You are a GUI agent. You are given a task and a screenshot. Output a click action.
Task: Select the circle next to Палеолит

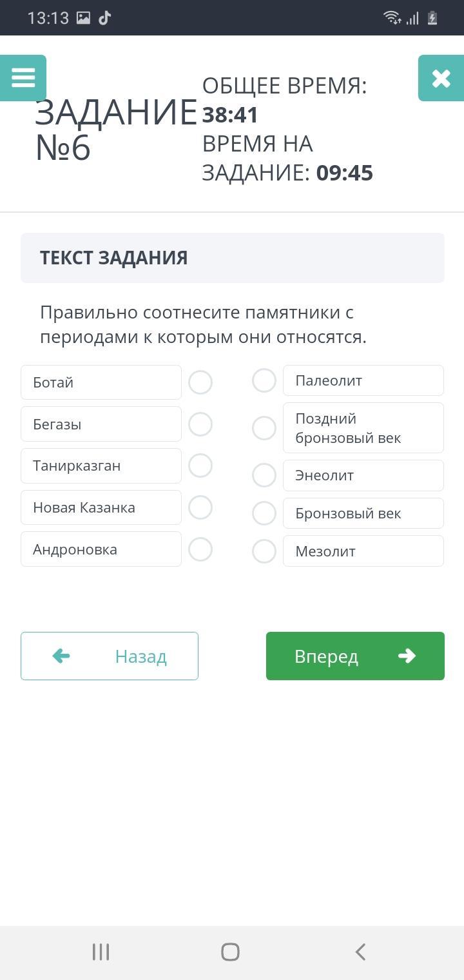264,380
